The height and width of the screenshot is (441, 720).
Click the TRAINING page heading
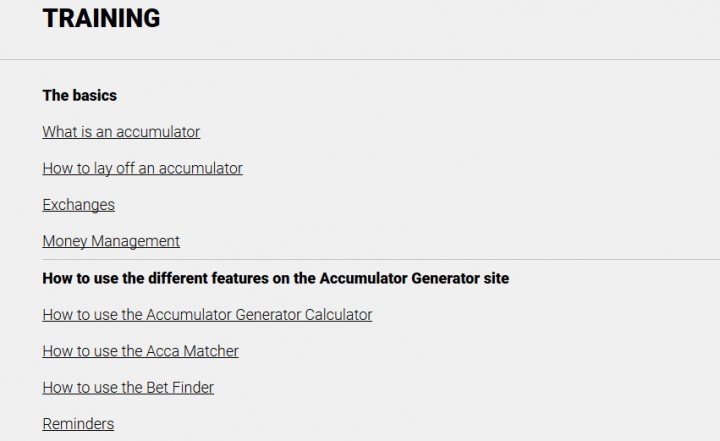(x=101, y=18)
